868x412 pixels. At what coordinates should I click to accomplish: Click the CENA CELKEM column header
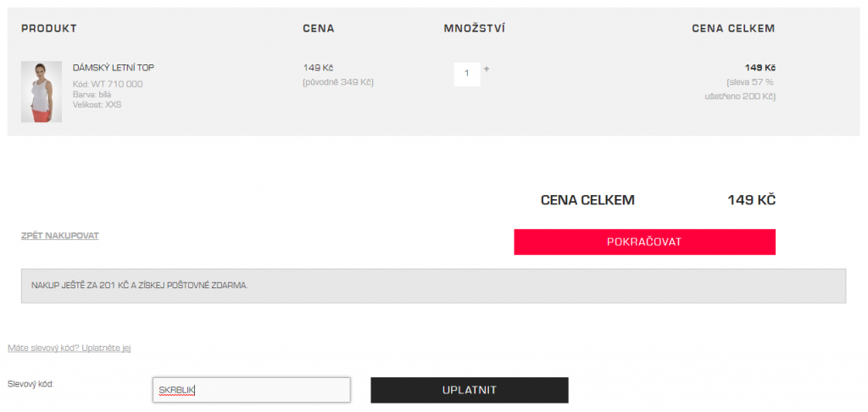pos(733,29)
